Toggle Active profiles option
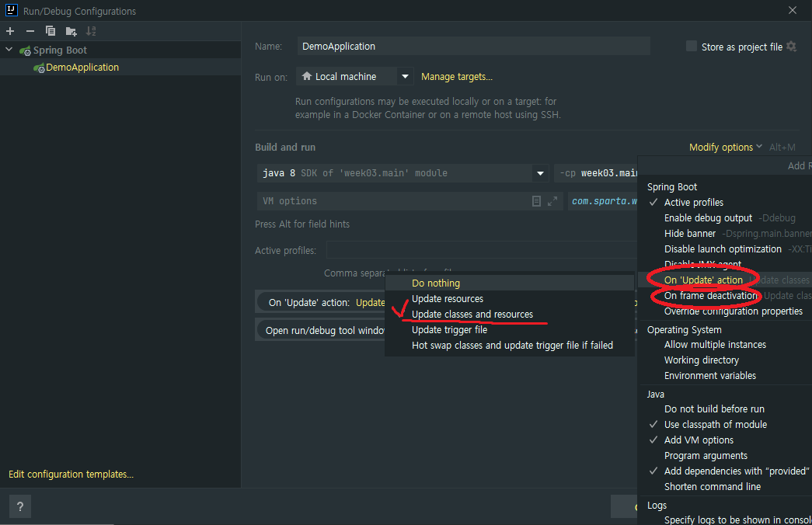The width and height of the screenshot is (812, 525). pos(725,203)
